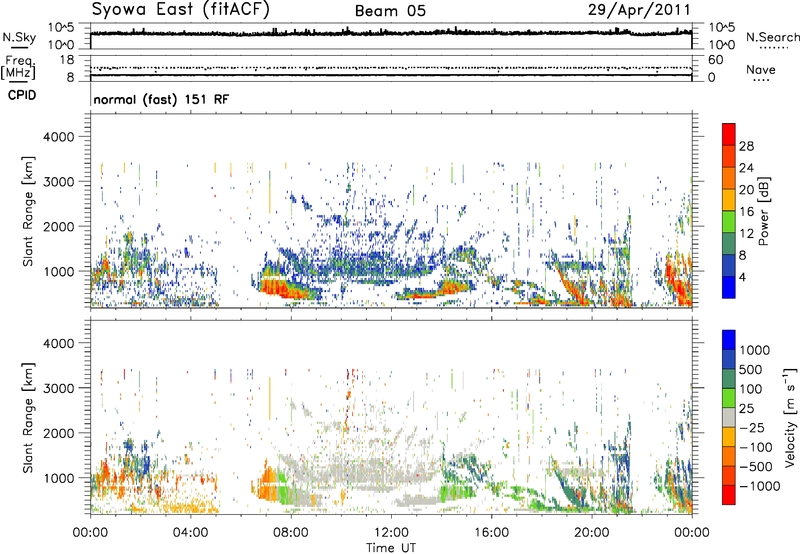This screenshot has width=800, height=554.
Task: Click the 'Syowa East (fitACF)' plot title
Action: tap(181, 9)
